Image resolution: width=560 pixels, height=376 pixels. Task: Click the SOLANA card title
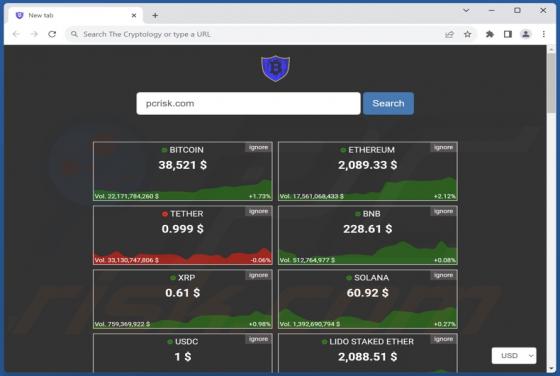point(371,278)
